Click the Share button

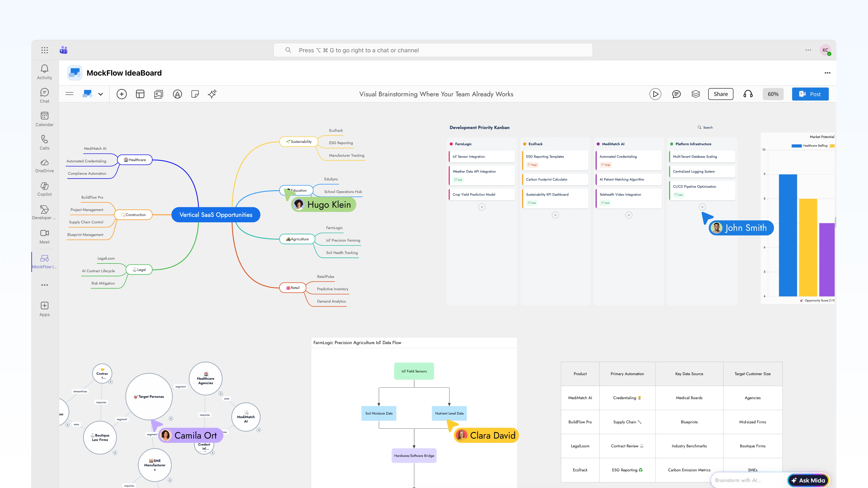[720, 94]
